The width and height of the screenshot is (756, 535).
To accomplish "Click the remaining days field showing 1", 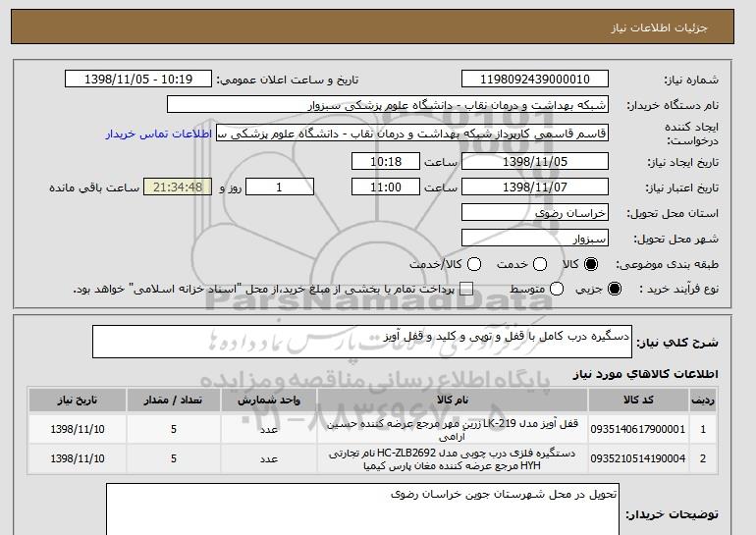I will tap(280, 187).
